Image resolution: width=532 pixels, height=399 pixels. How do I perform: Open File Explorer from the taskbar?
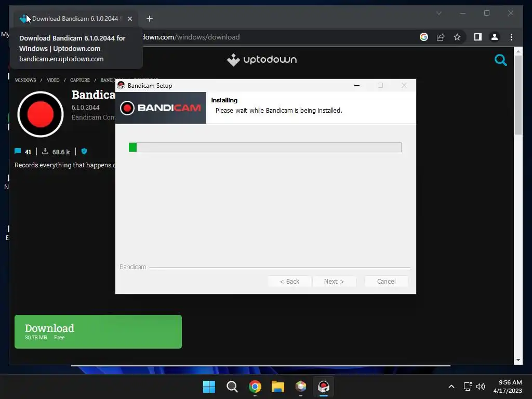[x=278, y=387]
